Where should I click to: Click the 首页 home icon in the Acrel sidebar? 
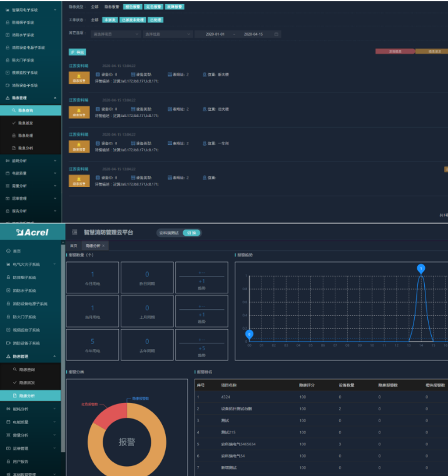[9, 251]
